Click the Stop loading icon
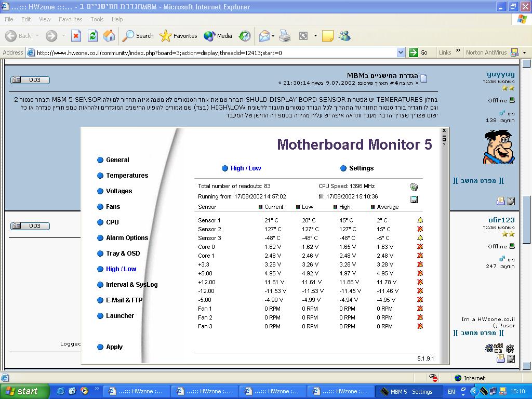Viewport: 532px width, 399px height. pyautogui.click(x=76, y=36)
